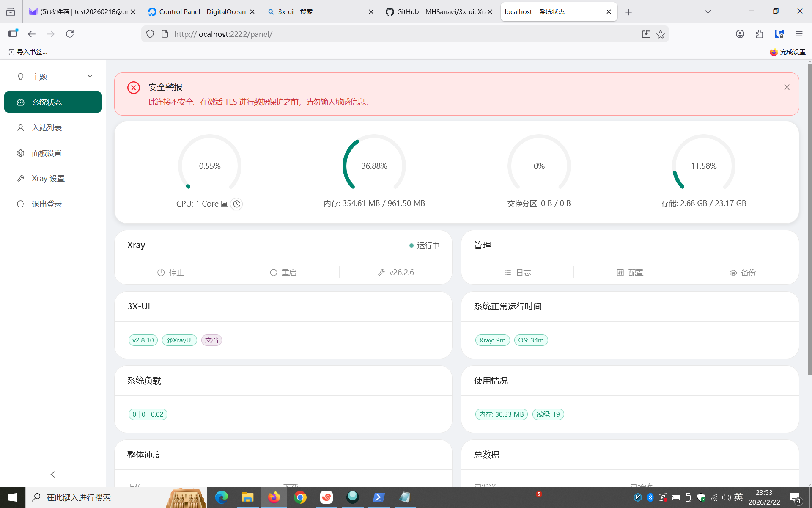Viewport: 812px width, 508px height.
Task: Restart Xray using 重启
Action: (x=283, y=272)
